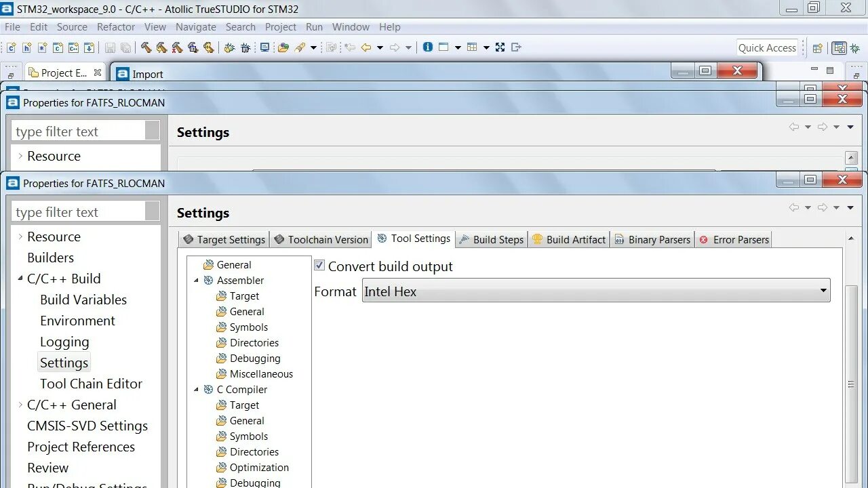
Task: Select Optimization under C Compiler
Action: pyautogui.click(x=259, y=468)
